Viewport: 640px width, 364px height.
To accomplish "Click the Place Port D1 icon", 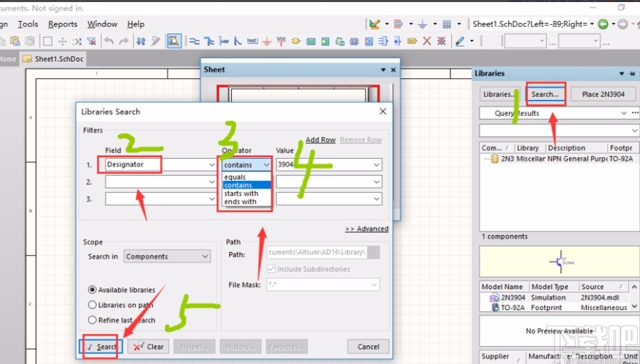I will (412, 41).
